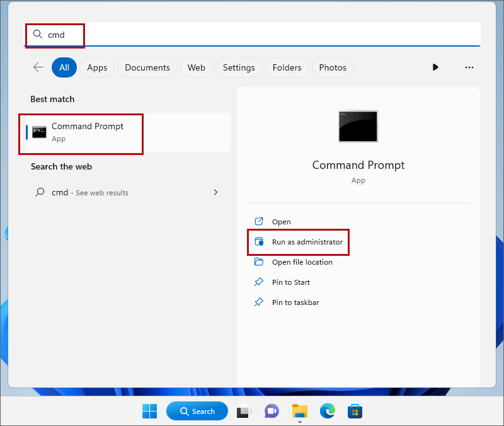
Task: Click Open in the actions list
Action: 281,222
